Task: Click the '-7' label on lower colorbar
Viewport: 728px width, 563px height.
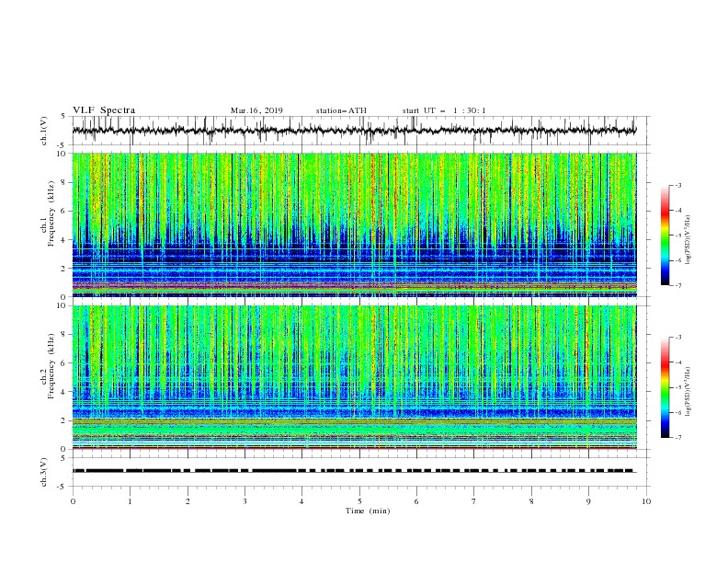Action: pyautogui.click(x=678, y=437)
